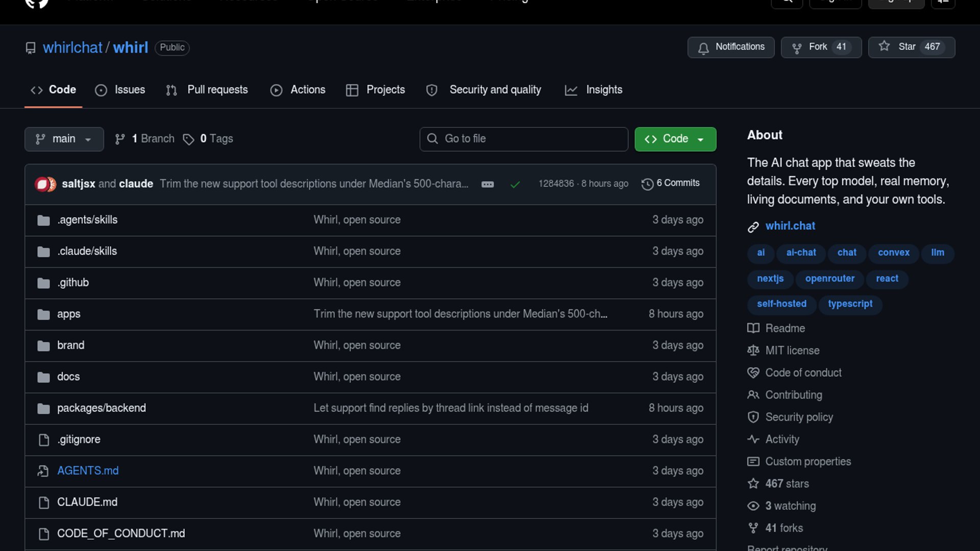Screen dimensions: 980x551
Task: Switch to the Pull requests tab
Action: tap(207, 90)
